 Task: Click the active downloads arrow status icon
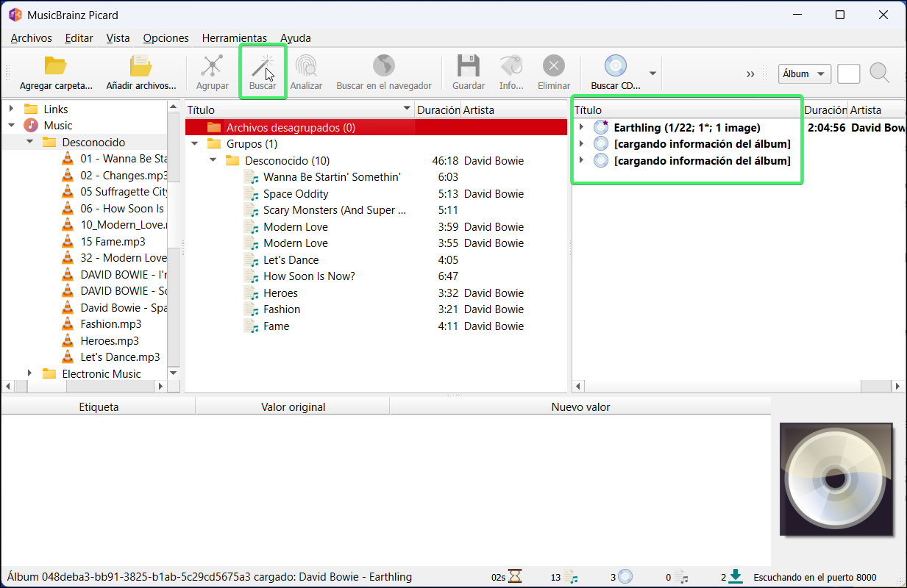735,577
